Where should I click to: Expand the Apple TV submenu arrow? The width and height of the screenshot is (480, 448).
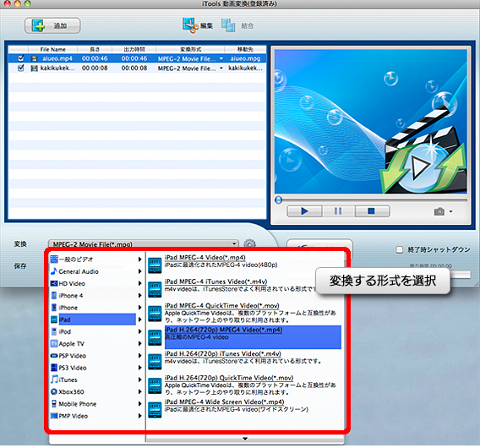[140, 343]
